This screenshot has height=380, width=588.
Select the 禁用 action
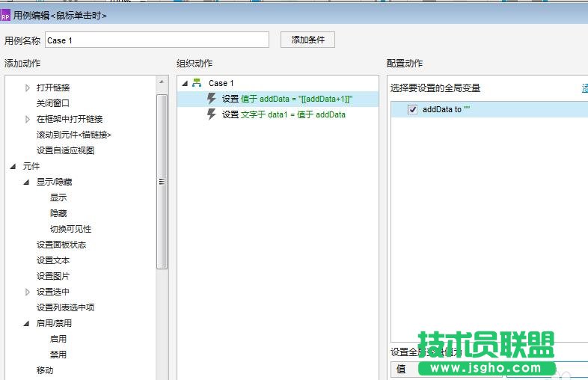58,355
